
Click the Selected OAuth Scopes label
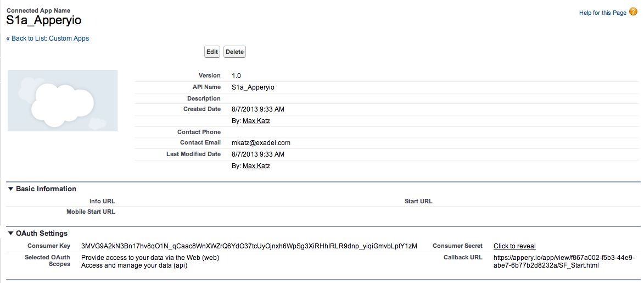click(47, 260)
